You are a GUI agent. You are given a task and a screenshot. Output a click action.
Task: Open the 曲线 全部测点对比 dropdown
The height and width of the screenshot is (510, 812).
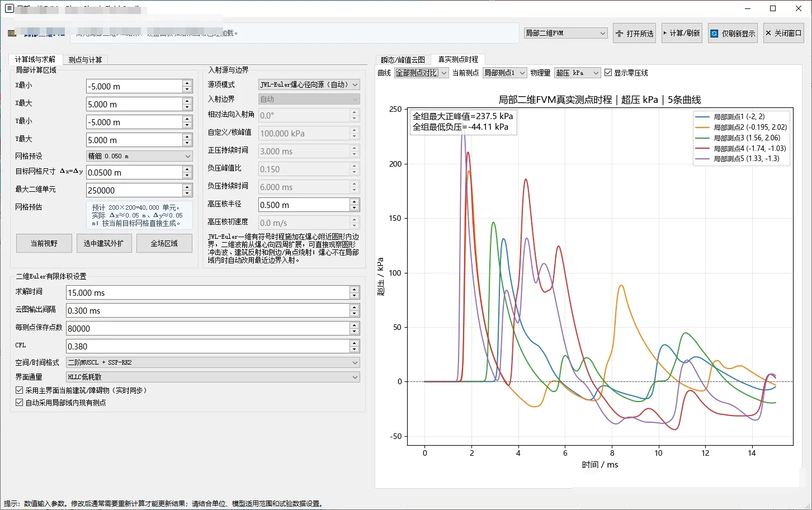click(421, 73)
